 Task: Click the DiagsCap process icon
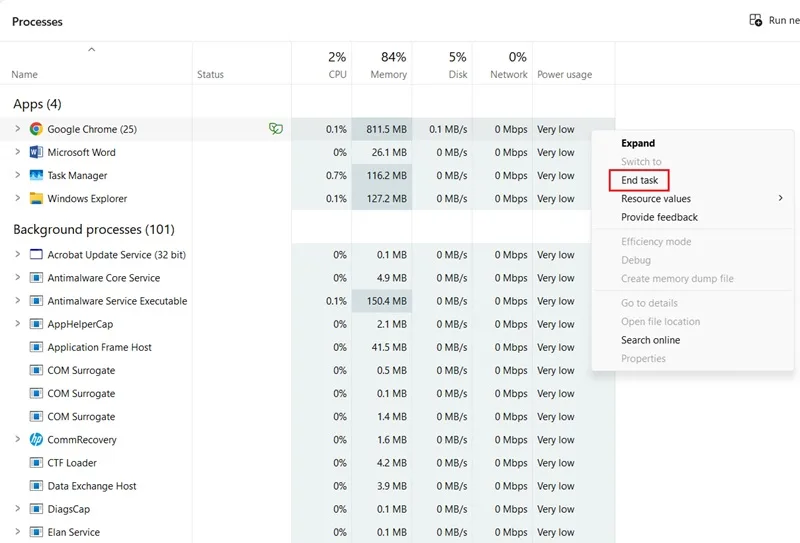pos(36,509)
